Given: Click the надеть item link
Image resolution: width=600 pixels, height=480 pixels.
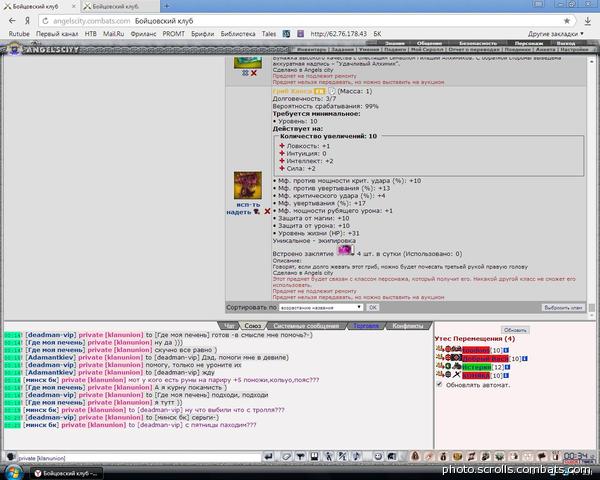Looking at the screenshot, I should [239, 212].
